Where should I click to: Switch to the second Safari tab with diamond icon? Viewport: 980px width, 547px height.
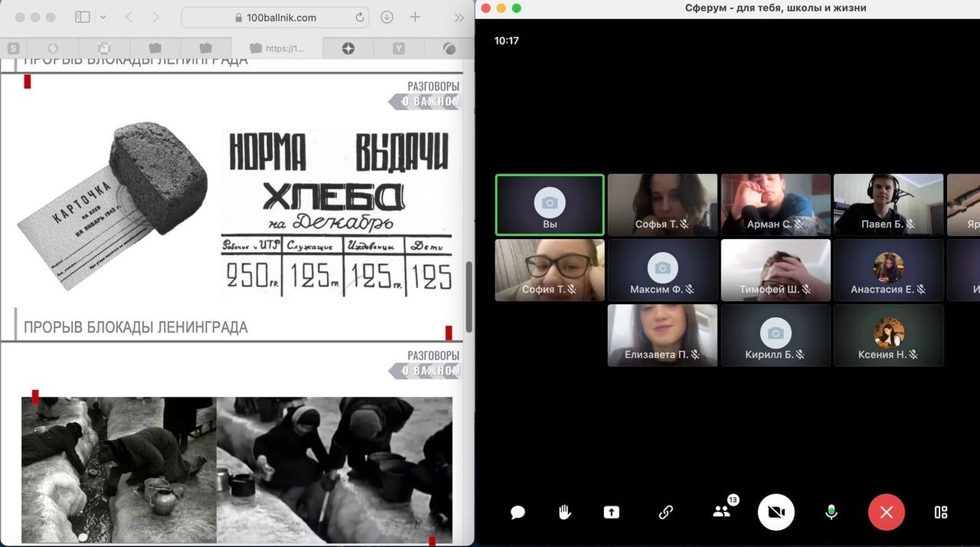click(53, 48)
